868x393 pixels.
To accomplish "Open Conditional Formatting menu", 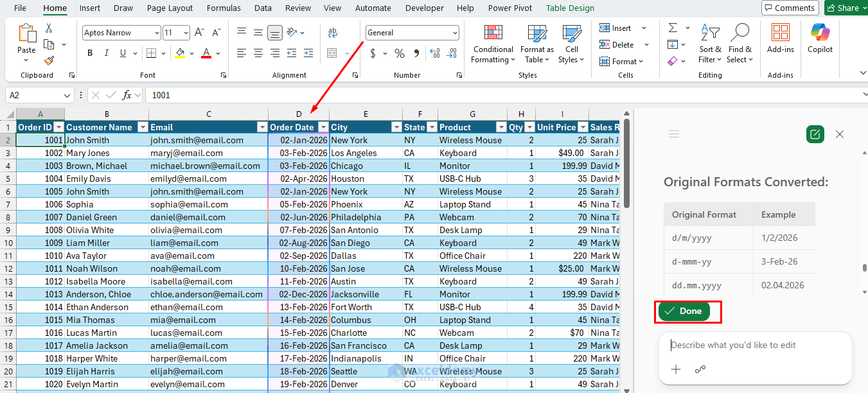I will coord(493,44).
